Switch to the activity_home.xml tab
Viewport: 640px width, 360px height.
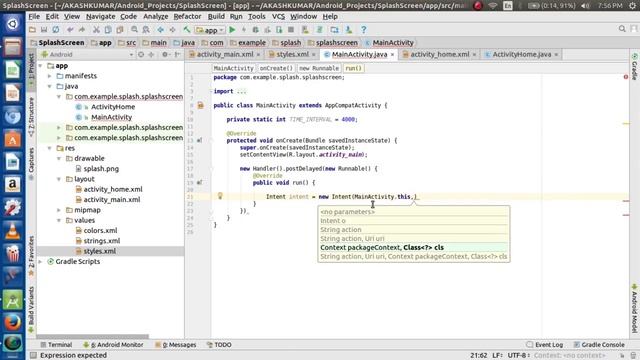(x=439, y=54)
